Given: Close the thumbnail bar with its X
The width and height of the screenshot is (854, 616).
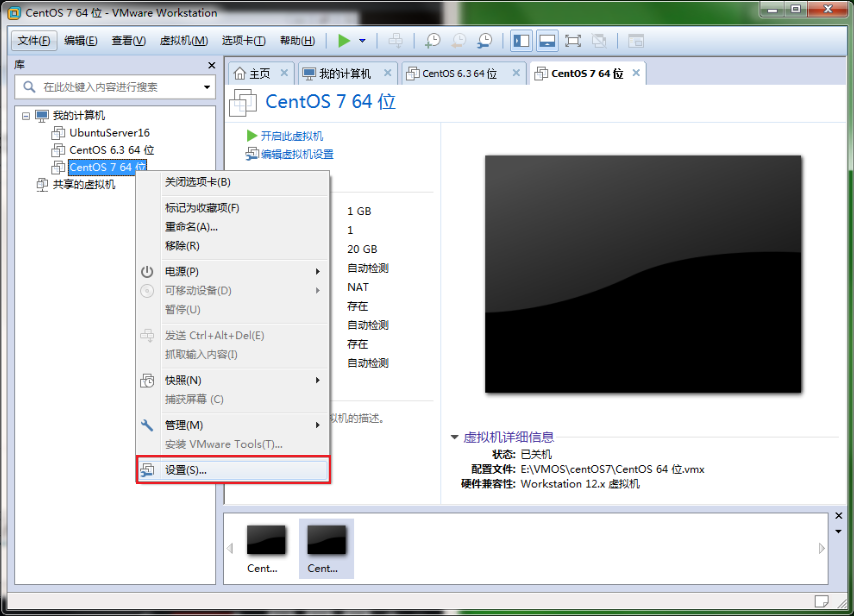Looking at the screenshot, I should [x=839, y=515].
